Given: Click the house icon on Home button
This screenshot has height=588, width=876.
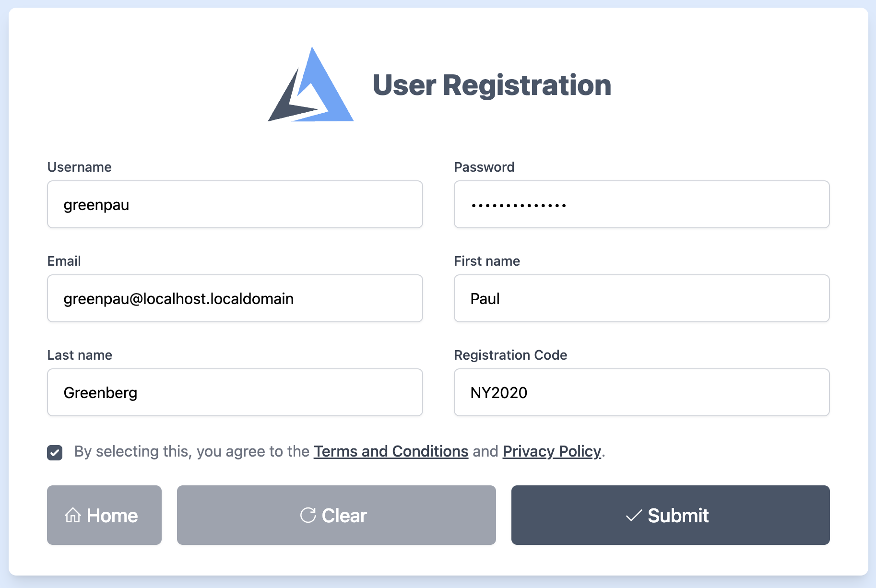Looking at the screenshot, I should (x=73, y=515).
